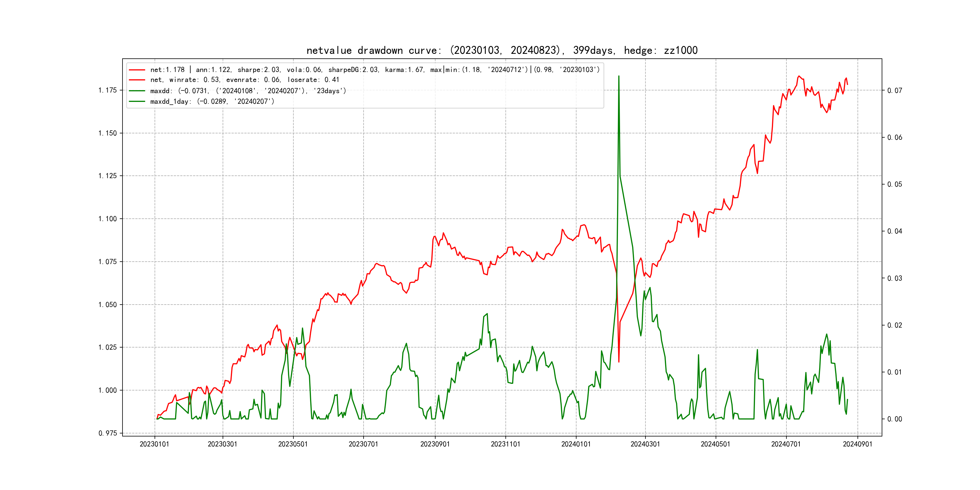Click the green line sample beside 'maxdd:'
Screen dimensions: 980x490
coord(137,91)
